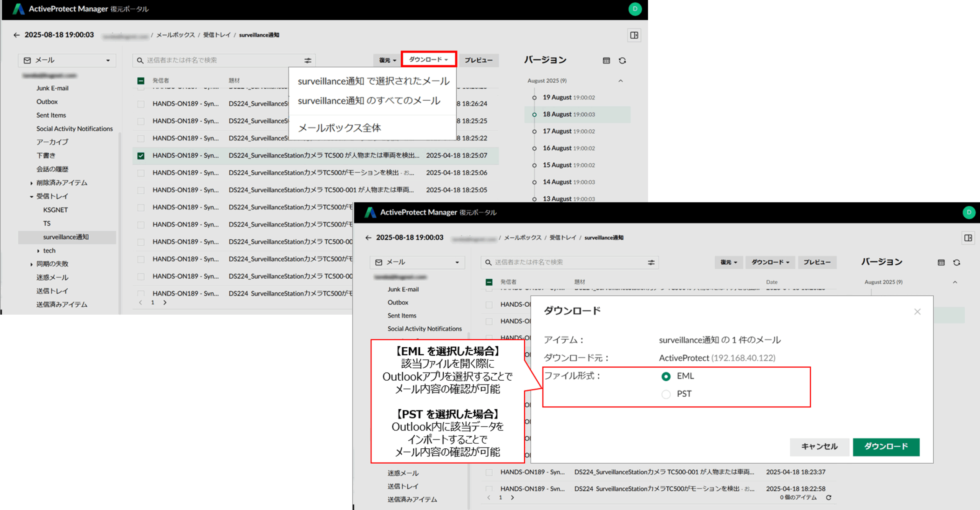Viewport: 980px width, 510px height.
Task: Open user avatar D in lower-right window
Action: pyautogui.click(x=969, y=212)
